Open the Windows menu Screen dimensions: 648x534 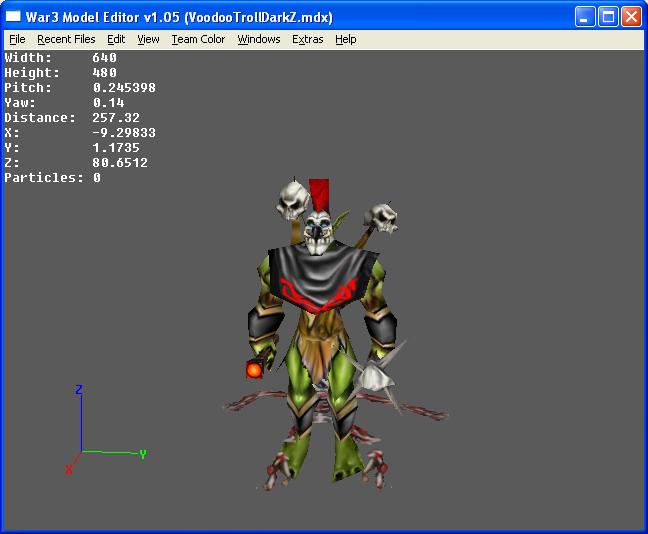point(259,39)
